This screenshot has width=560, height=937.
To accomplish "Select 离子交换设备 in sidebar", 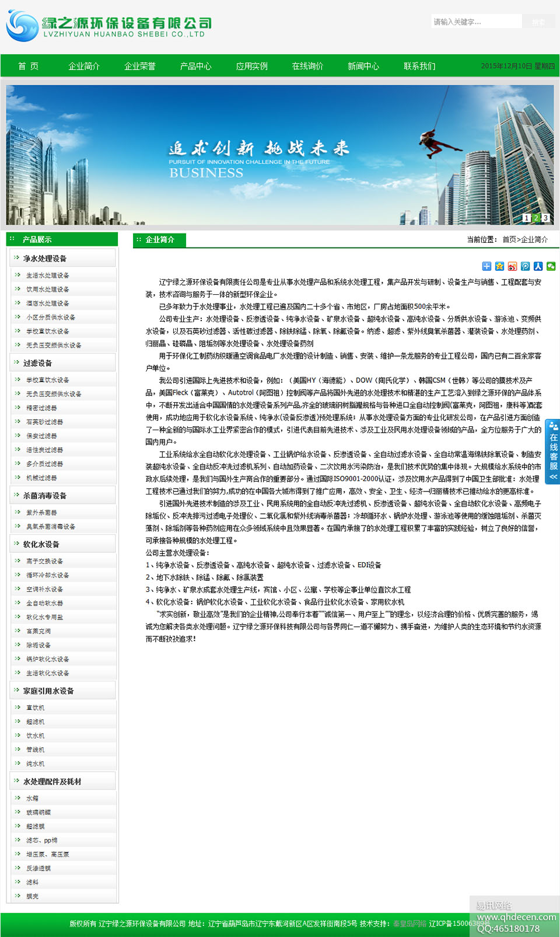I will (44, 561).
